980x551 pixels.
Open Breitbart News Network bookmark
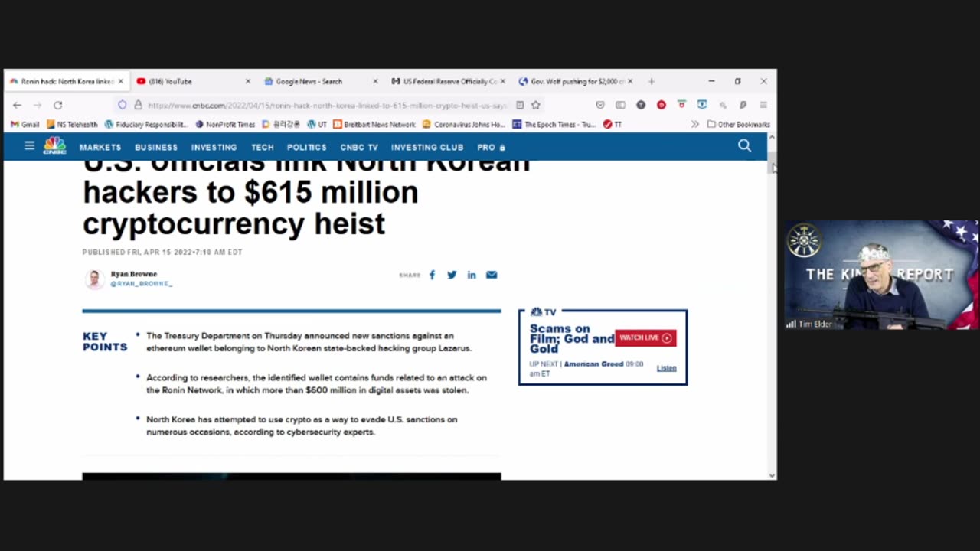[x=374, y=124]
